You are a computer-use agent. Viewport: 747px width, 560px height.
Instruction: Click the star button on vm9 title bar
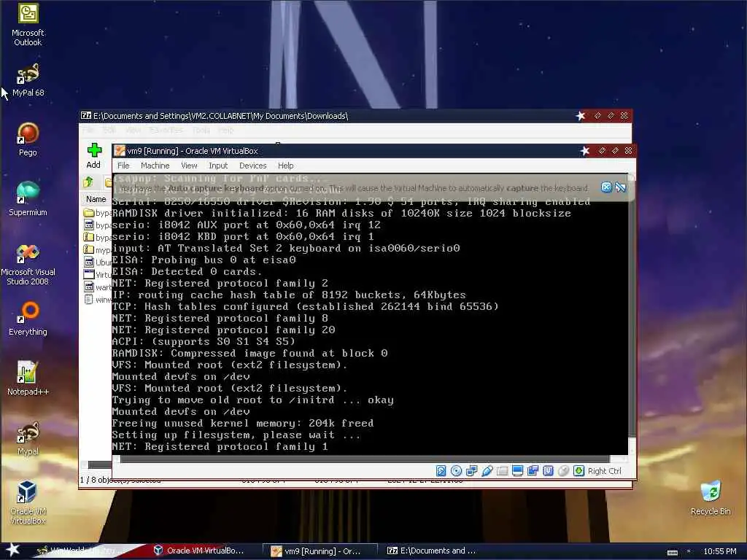coord(585,150)
